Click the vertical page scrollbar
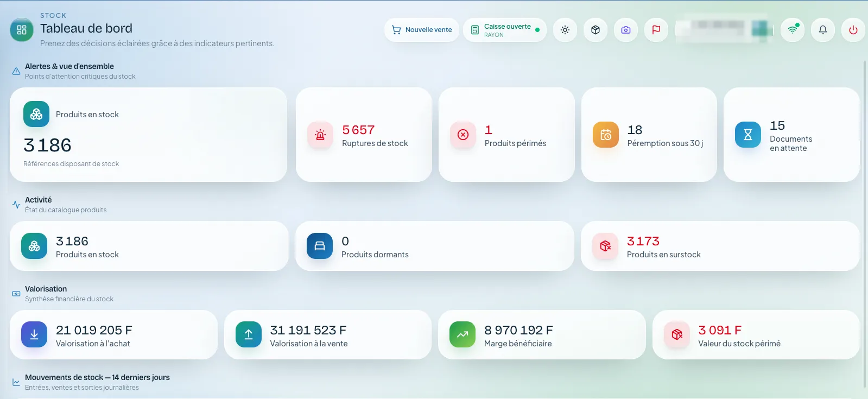Screen dimensions: 868x399 coord(865,224)
